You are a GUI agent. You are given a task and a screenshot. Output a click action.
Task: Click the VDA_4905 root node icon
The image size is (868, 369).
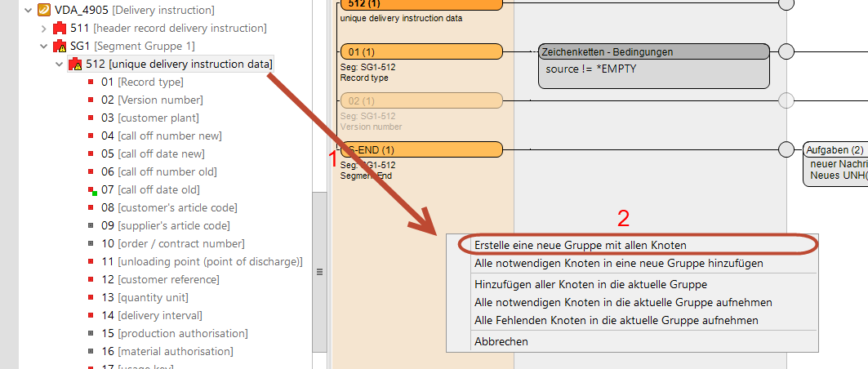(44, 10)
